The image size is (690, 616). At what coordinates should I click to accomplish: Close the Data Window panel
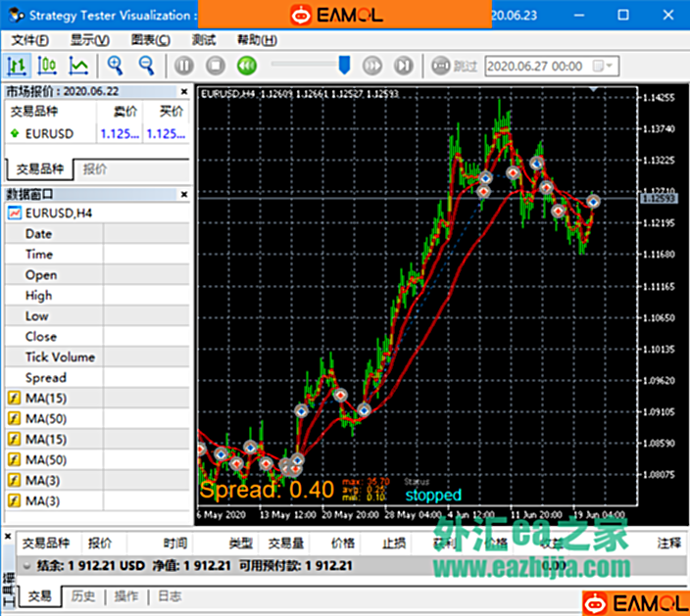[182, 195]
